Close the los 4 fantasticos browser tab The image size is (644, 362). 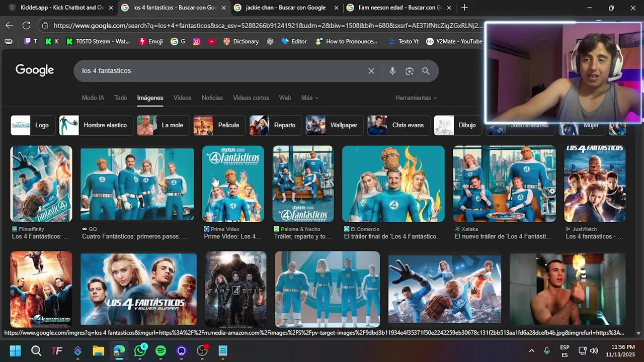(x=223, y=8)
